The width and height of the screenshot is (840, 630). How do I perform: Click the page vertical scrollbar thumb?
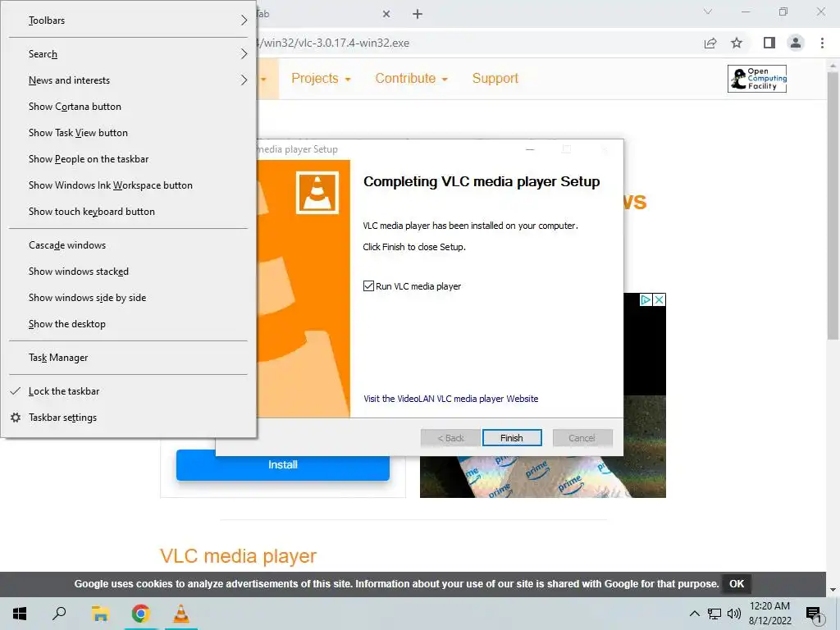tap(833, 206)
